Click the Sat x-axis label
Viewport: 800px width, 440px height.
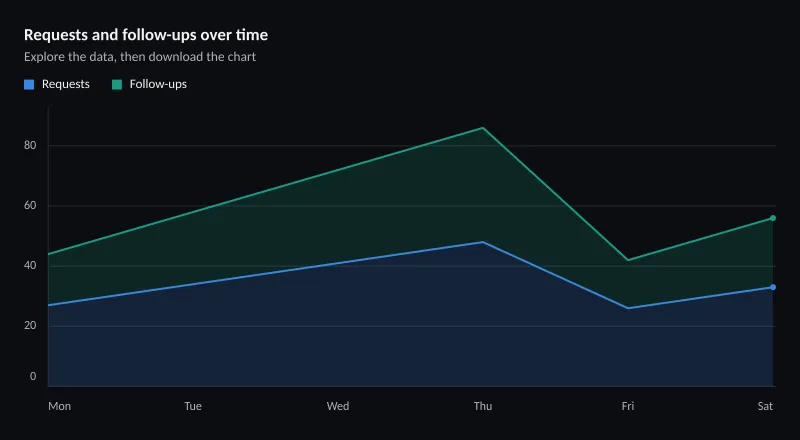pyautogui.click(x=765, y=406)
